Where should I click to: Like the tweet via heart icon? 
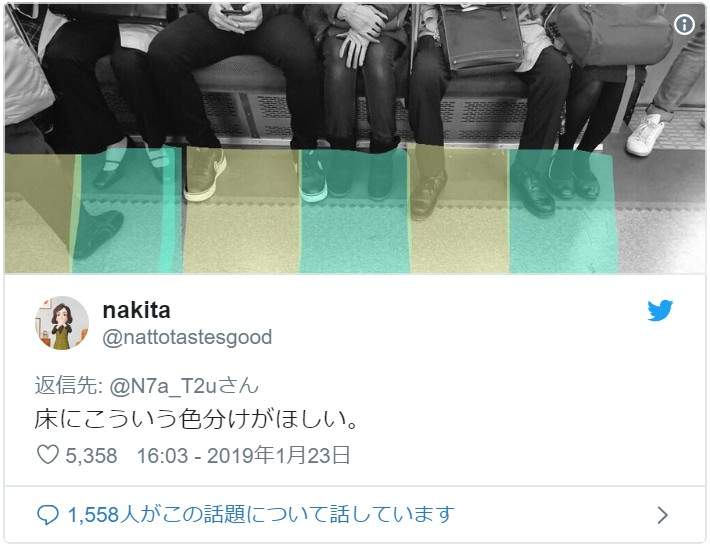pos(48,455)
